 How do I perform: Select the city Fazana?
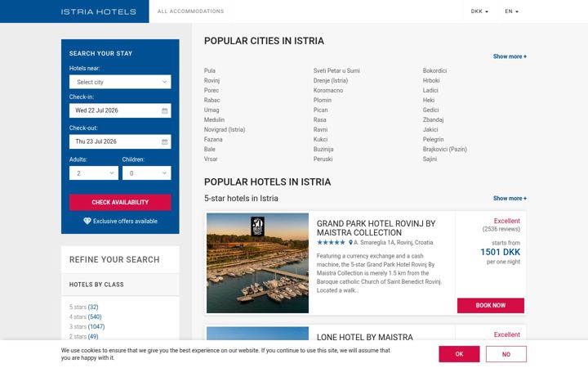213,139
